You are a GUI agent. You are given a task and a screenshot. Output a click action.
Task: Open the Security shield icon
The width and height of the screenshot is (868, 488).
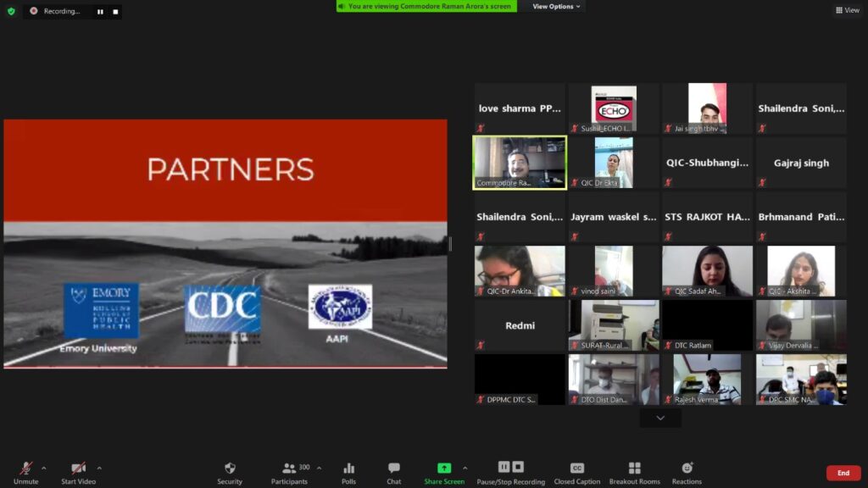229,469
